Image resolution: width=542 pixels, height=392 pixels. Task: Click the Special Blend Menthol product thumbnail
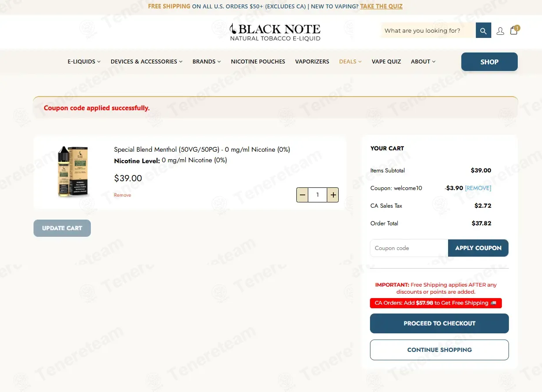pyautogui.click(x=73, y=172)
